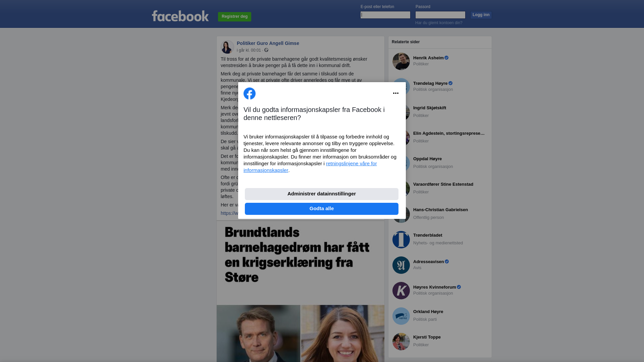Viewport: 644px width, 362px height.
Task: Open Høyres Kvinneforum page avatar
Action: (x=401, y=291)
